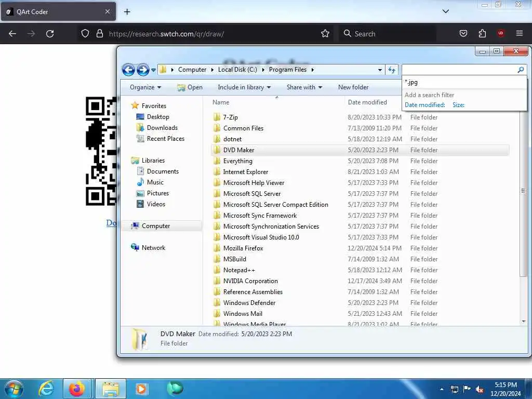Select the DVD Maker folder icon
Screen dimensions: 532x399
(217, 150)
